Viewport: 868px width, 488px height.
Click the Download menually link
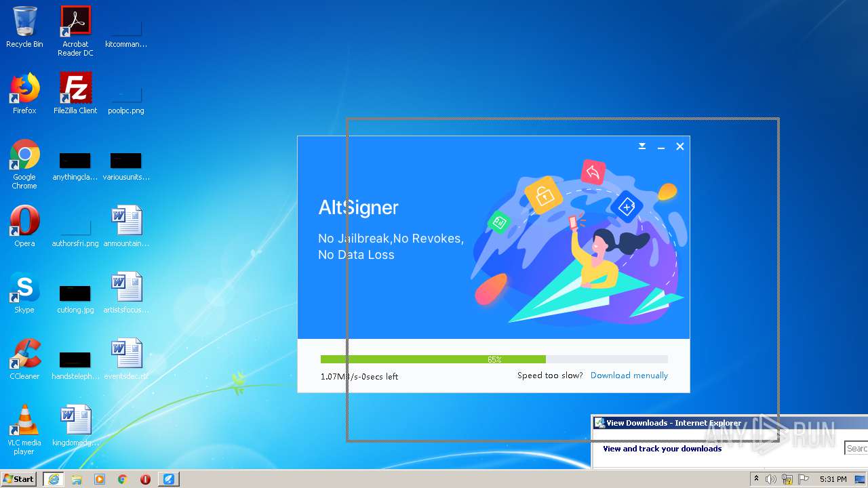point(629,375)
